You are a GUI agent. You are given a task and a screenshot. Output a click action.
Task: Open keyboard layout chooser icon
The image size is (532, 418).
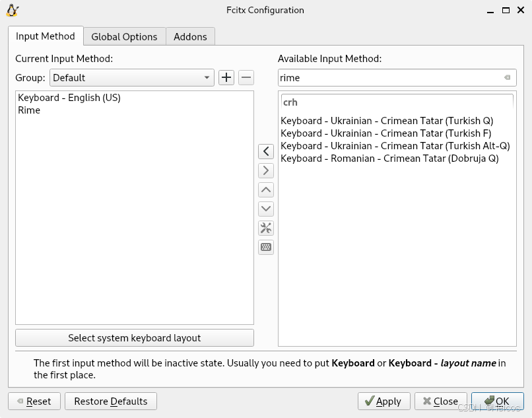(265, 247)
